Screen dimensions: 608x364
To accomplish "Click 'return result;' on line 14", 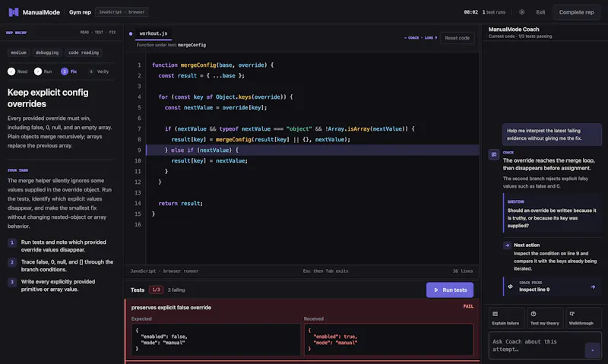I will tap(180, 203).
